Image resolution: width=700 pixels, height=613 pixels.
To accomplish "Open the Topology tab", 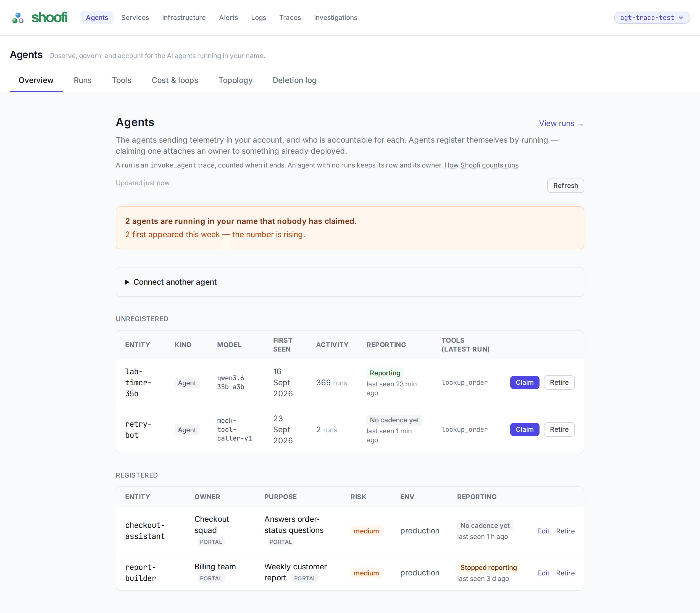I will click(x=236, y=80).
